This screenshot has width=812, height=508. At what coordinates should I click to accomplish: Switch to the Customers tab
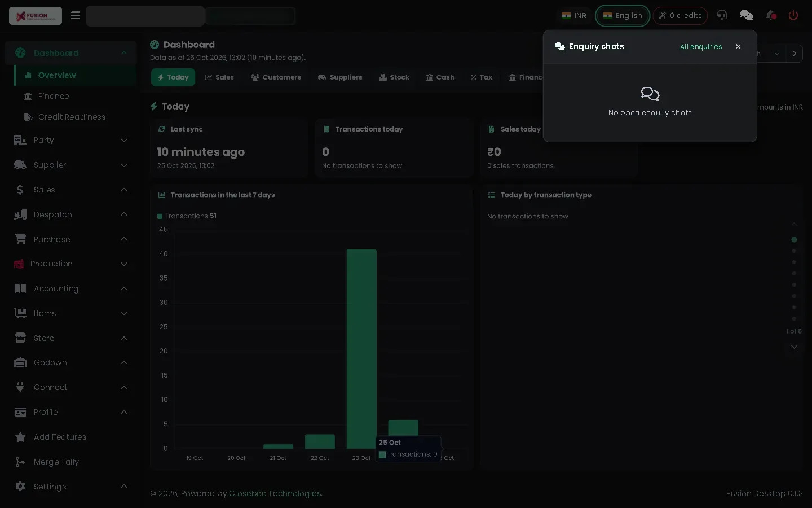(276, 77)
